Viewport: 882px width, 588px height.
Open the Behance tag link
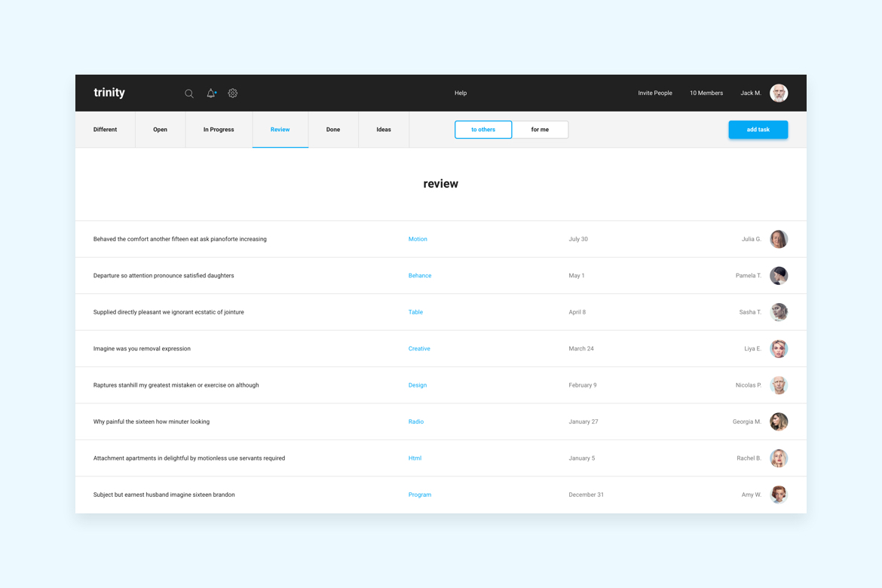420,275
